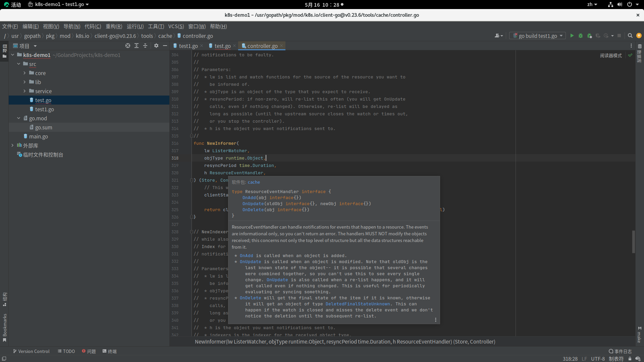
Task: Collapse the go.mod node
Action: [19, 118]
